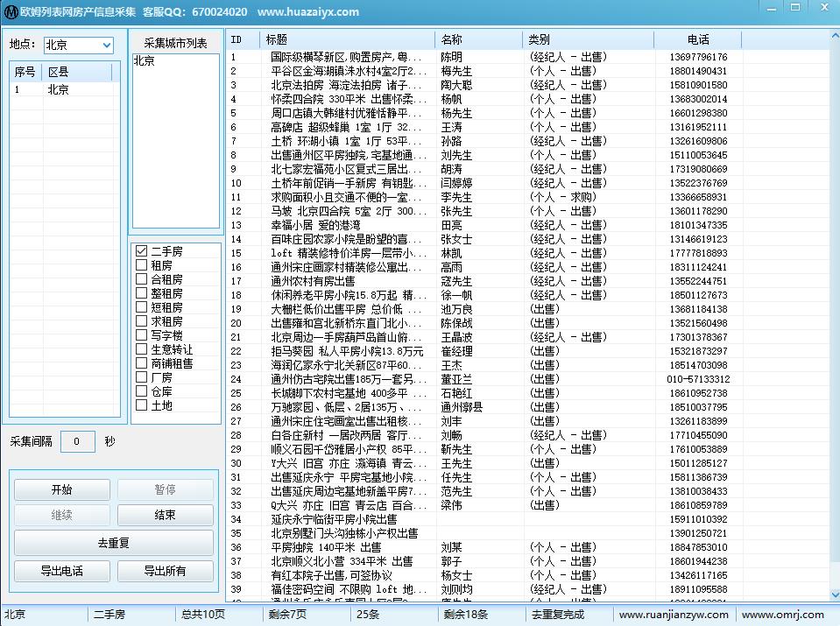This screenshot has height=626, width=840.
Task: Click category (个人 - 求购) in row 11
Action: pyautogui.click(x=562, y=196)
